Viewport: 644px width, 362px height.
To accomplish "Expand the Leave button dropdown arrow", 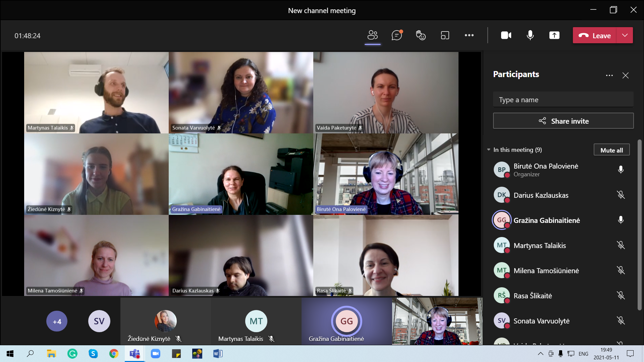I will 625,35.
